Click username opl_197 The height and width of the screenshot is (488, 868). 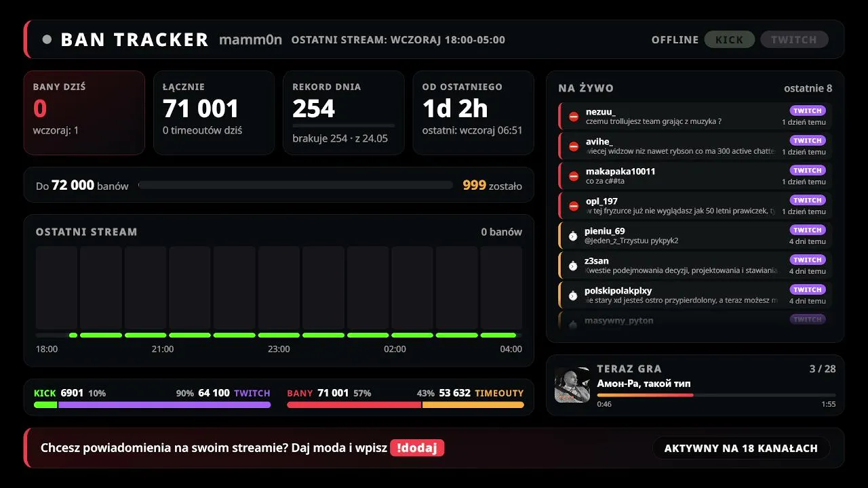pyautogui.click(x=601, y=201)
